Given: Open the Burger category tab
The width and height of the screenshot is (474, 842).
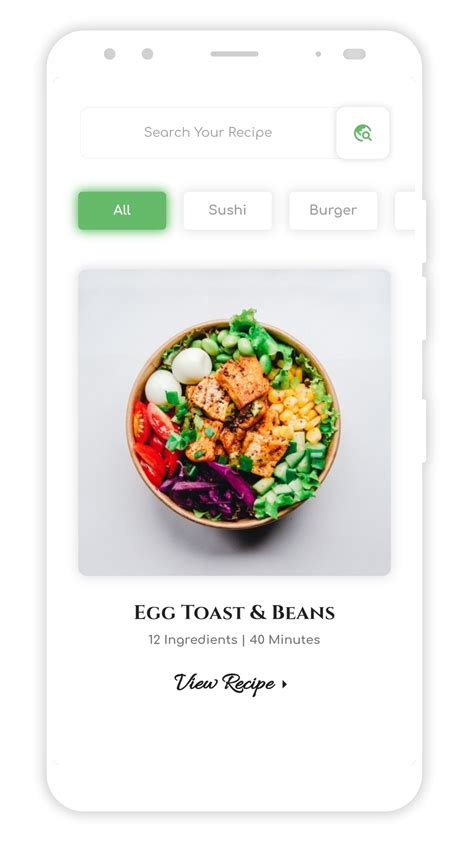Looking at the screenshot, I should coord(333,210).
